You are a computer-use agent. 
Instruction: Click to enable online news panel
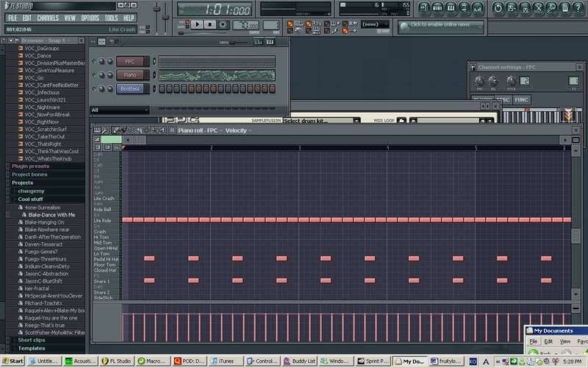[441, 26]
